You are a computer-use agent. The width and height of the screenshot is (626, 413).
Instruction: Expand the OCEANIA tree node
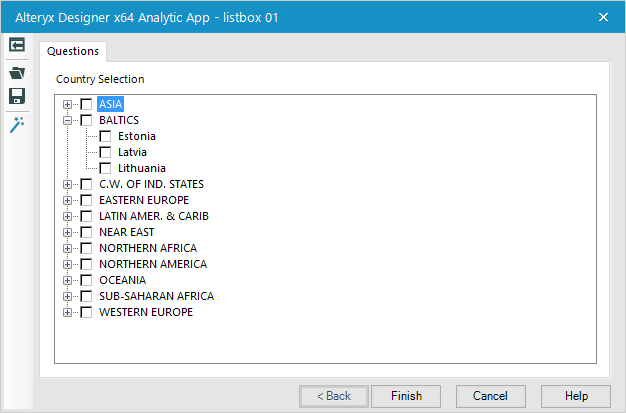tap(68, 280)
